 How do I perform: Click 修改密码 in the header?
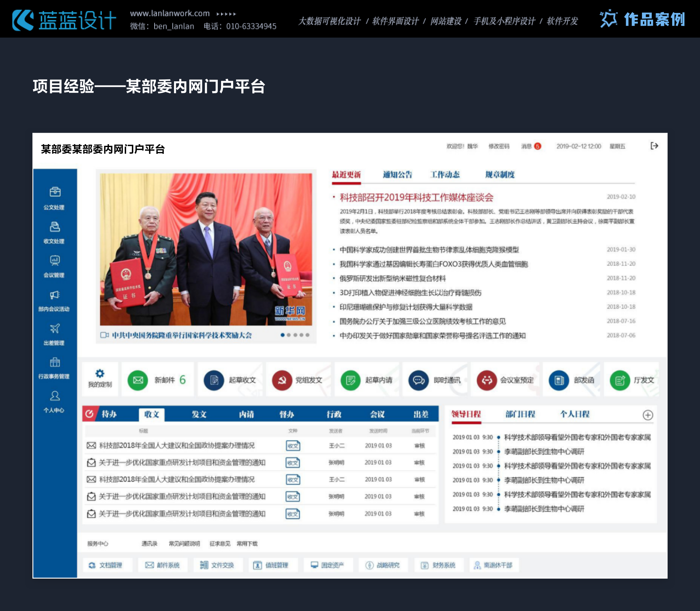(x=498, y=146)
